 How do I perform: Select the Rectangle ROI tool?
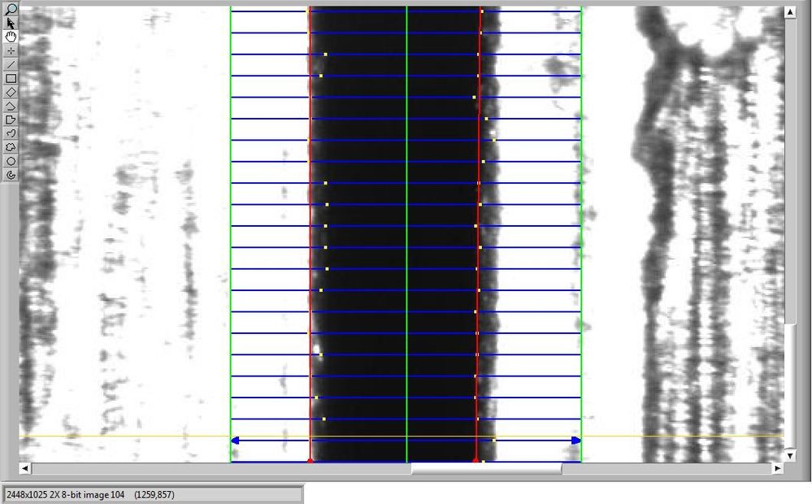click(x=11, y=78)
